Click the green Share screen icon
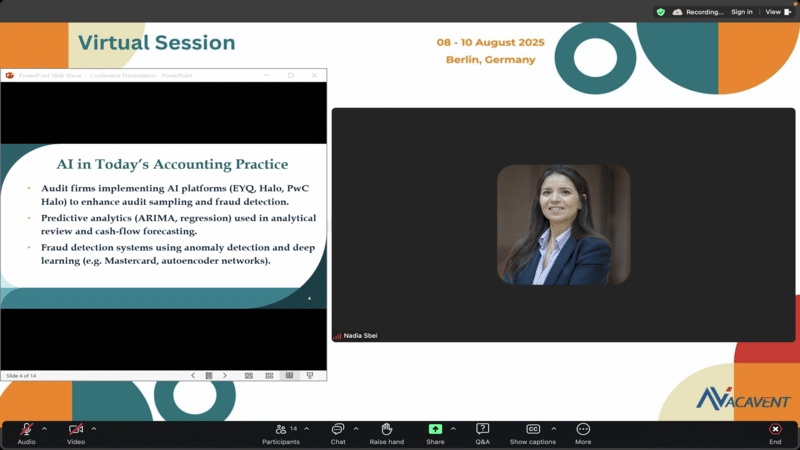The height and width of the screenshot is (450, 800). [435, 429]
